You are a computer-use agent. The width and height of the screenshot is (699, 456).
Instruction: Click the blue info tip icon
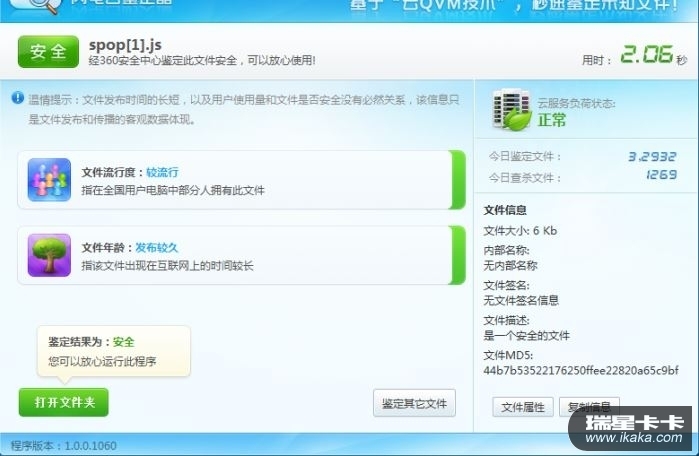click(18, 98)
